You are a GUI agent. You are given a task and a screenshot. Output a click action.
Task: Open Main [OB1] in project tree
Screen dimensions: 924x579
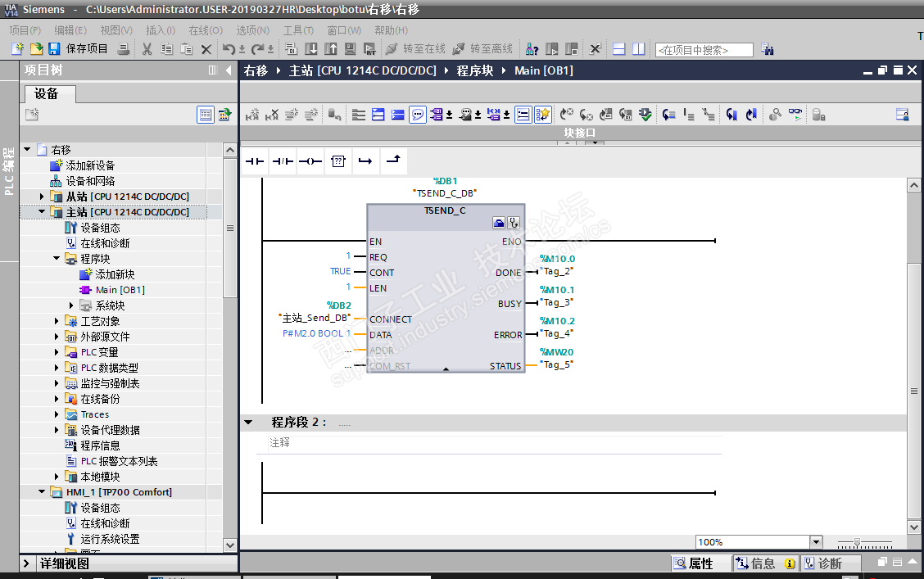(x=120, y=290)
